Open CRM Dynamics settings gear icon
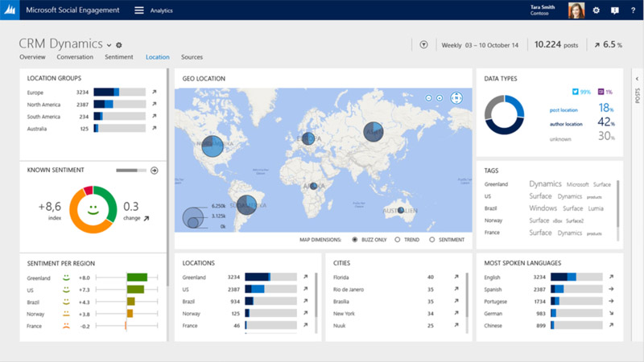The height and width of the screenshot is (362, 644). pos(119,45)
